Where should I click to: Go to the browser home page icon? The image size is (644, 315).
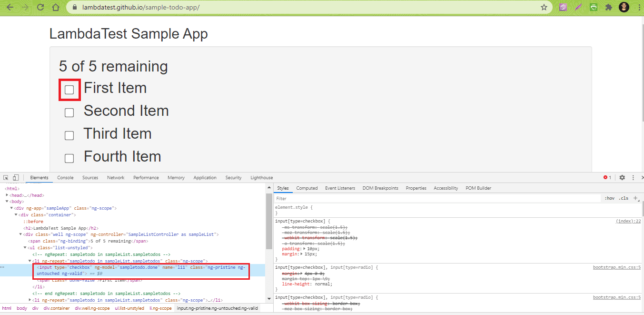point(56,8)
